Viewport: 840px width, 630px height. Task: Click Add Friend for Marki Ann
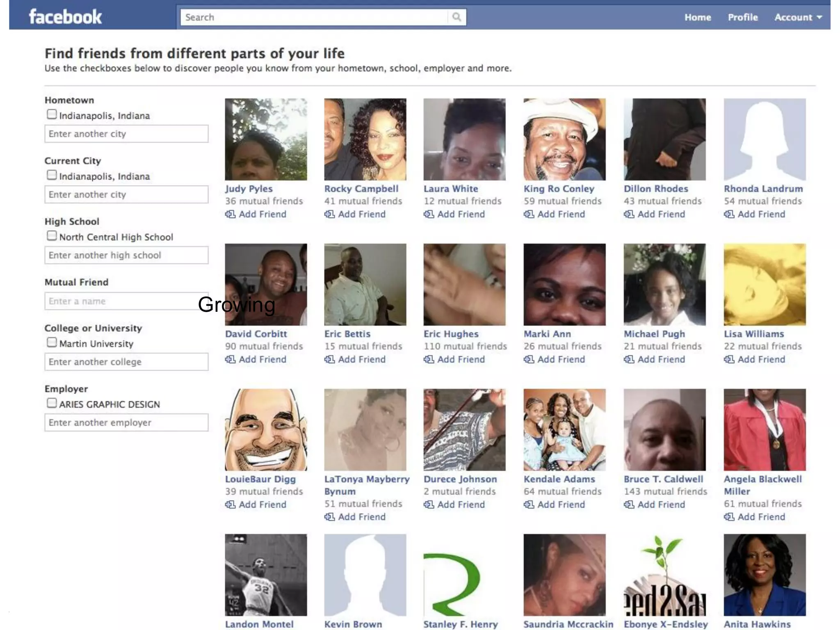click(561, 359)
